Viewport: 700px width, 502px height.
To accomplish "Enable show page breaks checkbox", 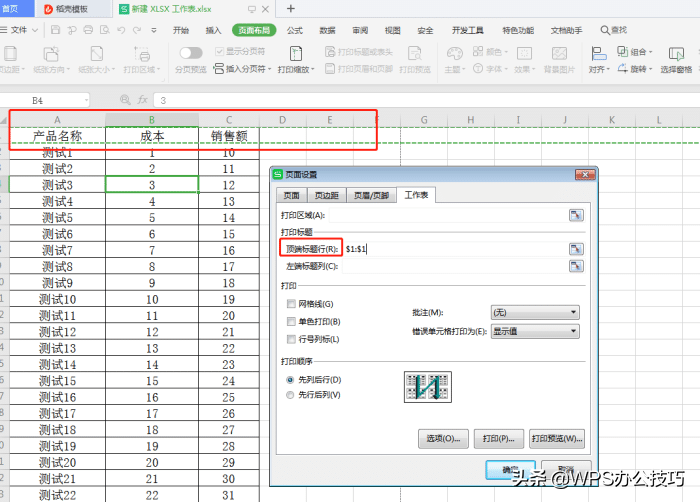I will 219,51.
